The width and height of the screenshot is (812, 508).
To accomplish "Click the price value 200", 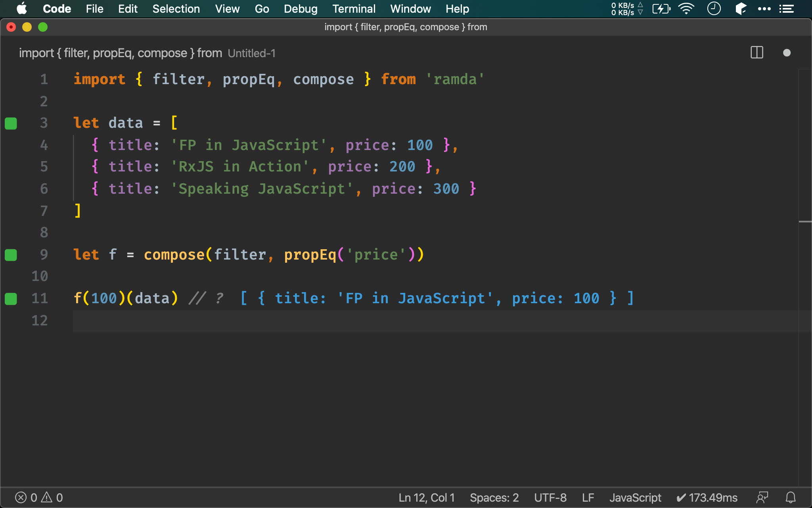I will coord(402,167).
